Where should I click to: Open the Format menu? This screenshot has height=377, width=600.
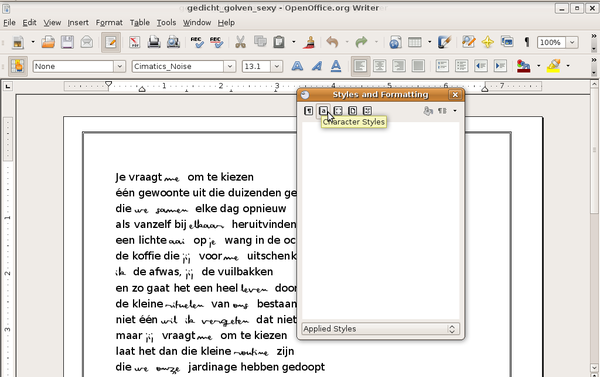[x=109, y=23]
